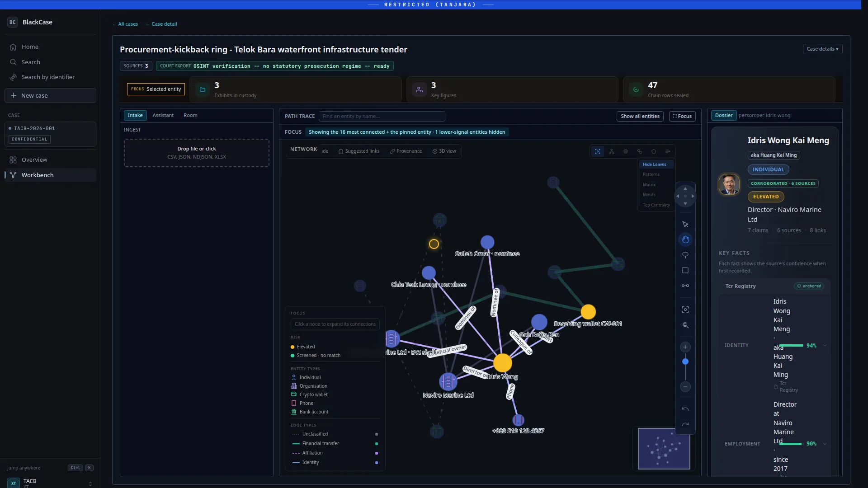Open the Case details dropdown
This screenshot has width=868, height=488.
(x=822, y=49)
